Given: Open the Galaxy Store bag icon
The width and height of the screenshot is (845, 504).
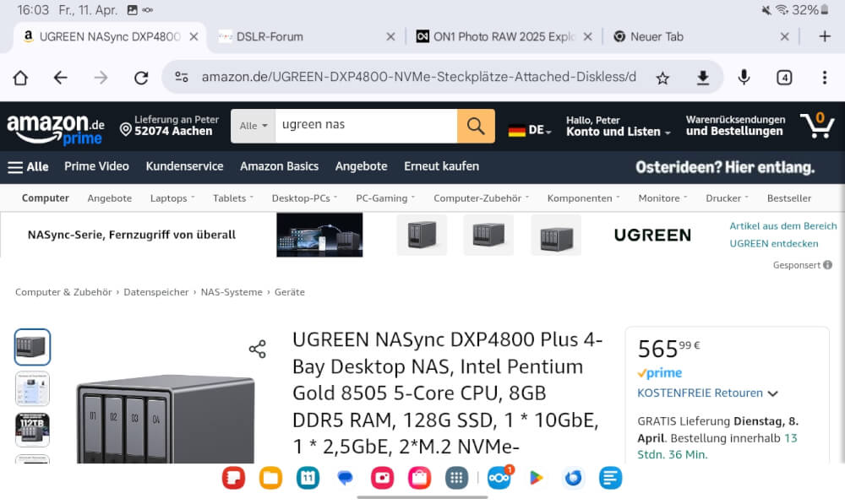Looking at the screenshot, I should (x=419, y=478).
